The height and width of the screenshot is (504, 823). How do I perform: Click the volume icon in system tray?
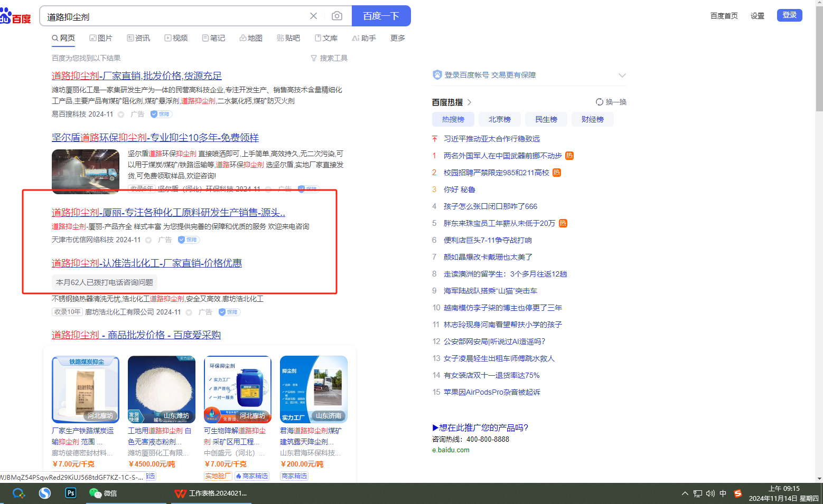coord(710,493)
